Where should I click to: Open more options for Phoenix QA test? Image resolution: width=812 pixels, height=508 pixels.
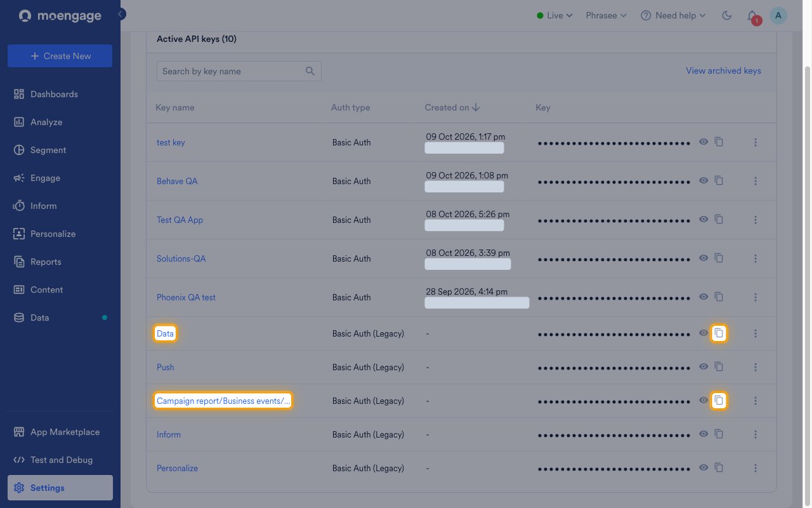click(756, 297)
